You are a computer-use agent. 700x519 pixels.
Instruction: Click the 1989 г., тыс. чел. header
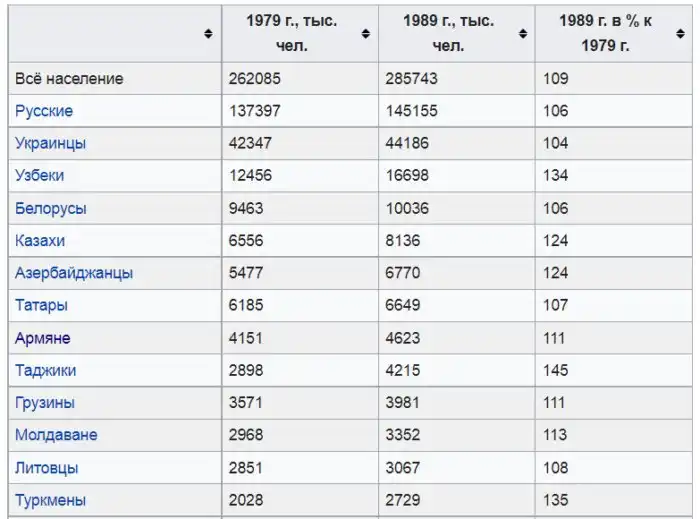(448, 34)
